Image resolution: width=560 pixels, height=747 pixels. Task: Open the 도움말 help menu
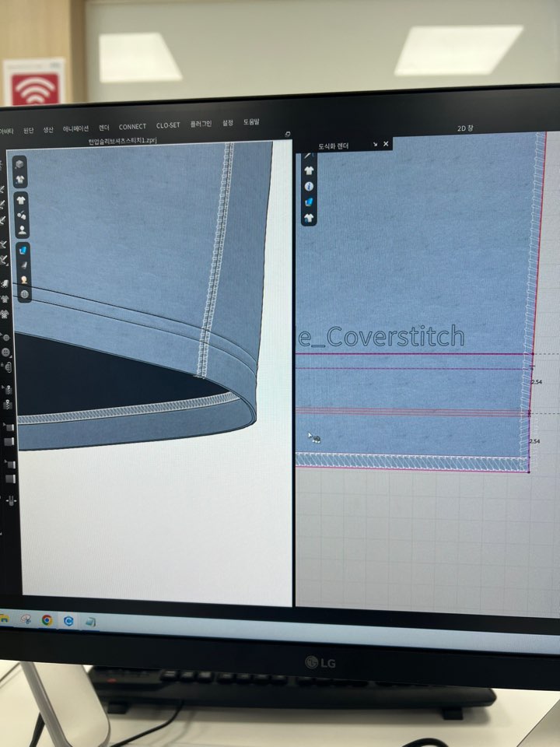[251, 122]
